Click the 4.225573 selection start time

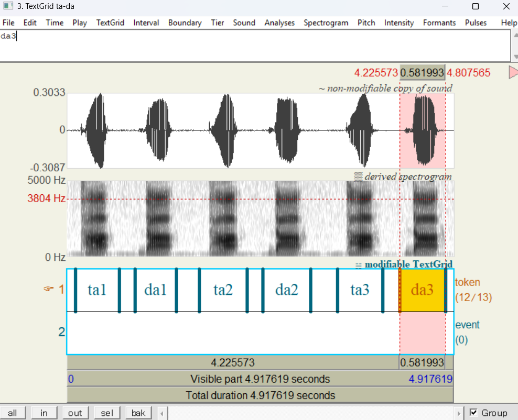point(376,73)
